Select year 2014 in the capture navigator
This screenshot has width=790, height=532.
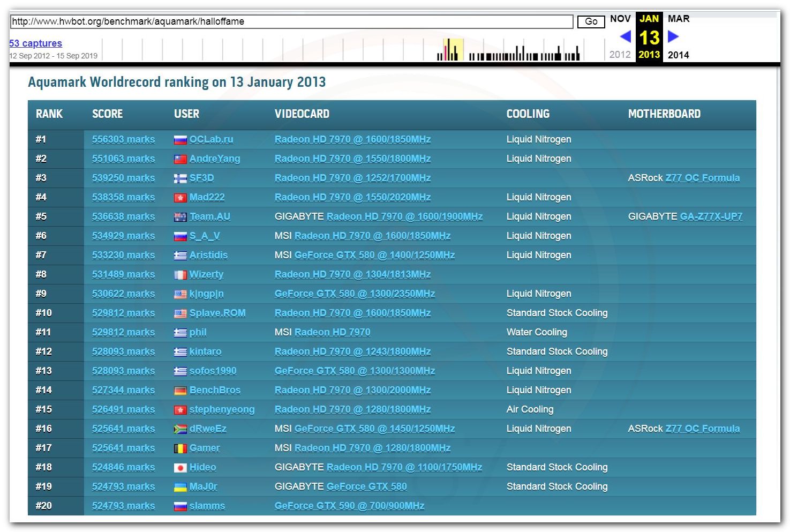click(x=679, y=55)
